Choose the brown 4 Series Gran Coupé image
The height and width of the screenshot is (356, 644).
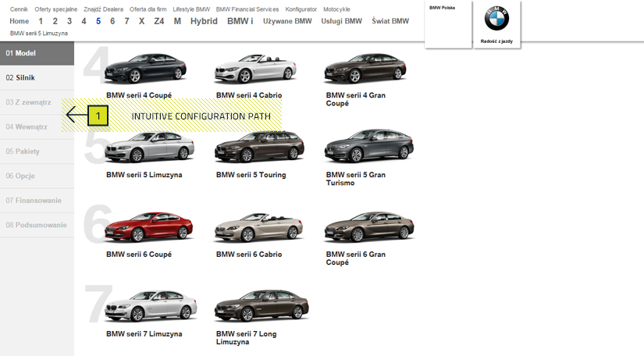pyautogui.click(x=365, y=68)
